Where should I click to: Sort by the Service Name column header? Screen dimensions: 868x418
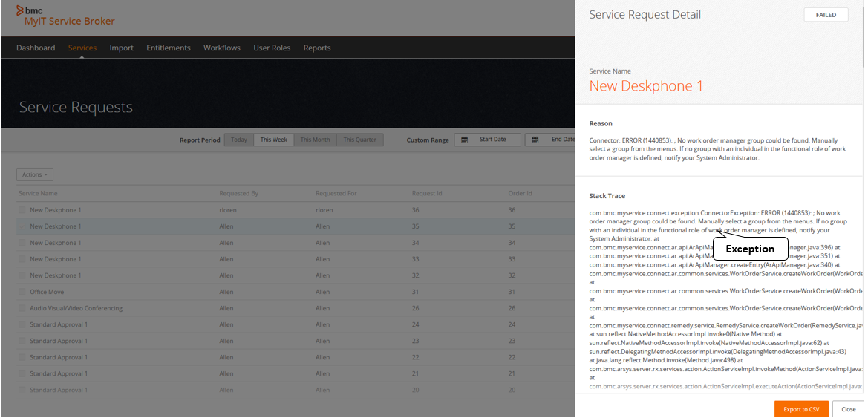pyautogui.click(x=38, y=193)
